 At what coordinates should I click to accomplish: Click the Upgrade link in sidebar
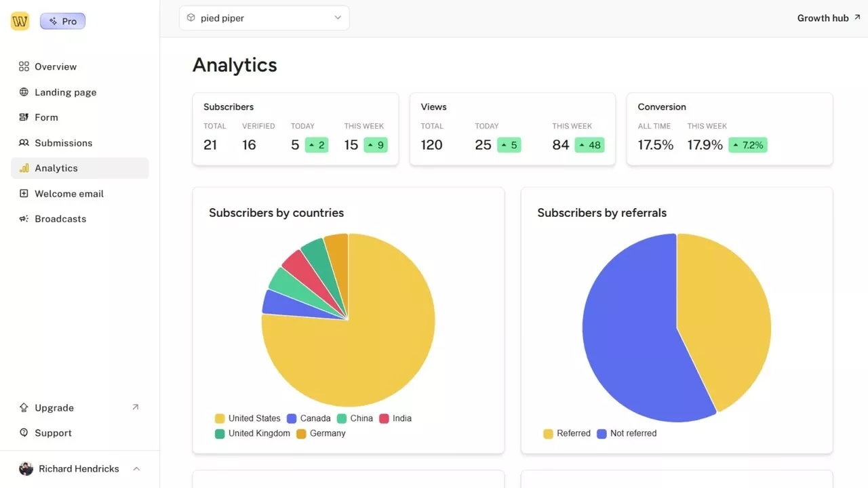[x=54, y=408]
